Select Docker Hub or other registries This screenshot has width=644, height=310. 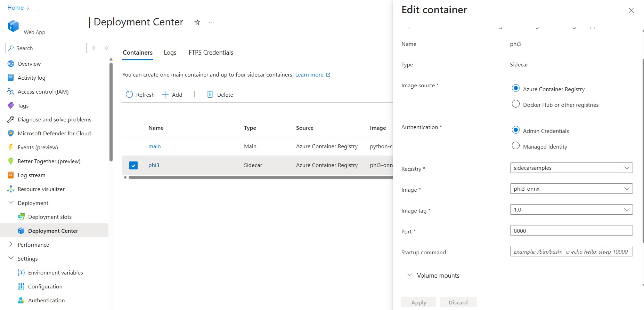(516, 104)
